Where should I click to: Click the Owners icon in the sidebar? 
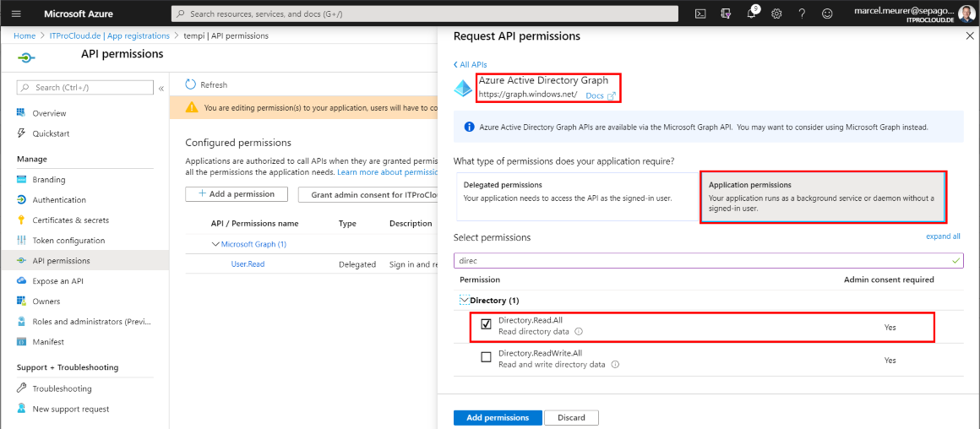21,301
